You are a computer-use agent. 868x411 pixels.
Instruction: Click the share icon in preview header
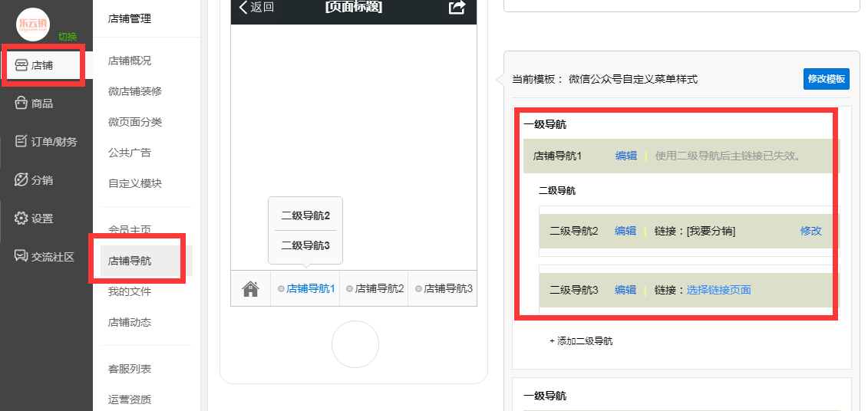click(x=457, y=8)
